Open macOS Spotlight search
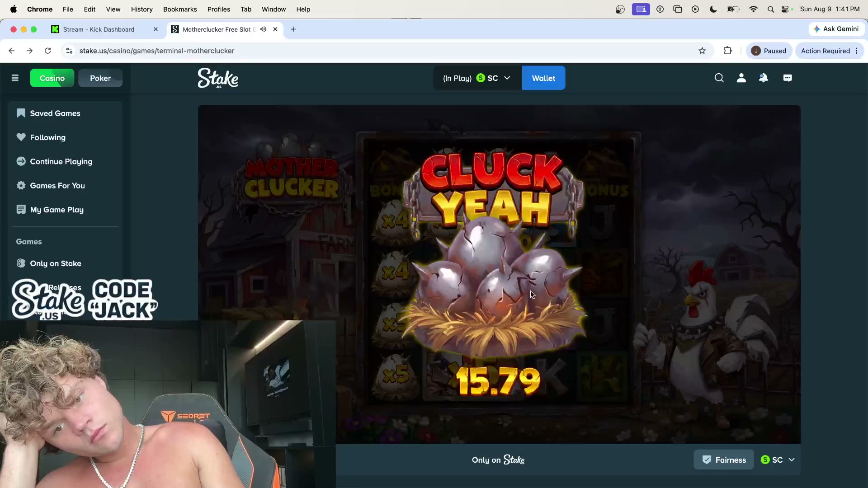The image size is (868, 488). click(770, 9)
